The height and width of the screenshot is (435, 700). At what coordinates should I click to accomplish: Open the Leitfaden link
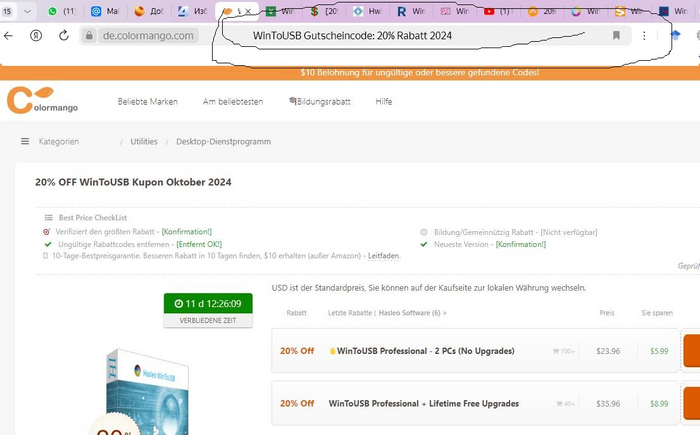tap(383, 256)
